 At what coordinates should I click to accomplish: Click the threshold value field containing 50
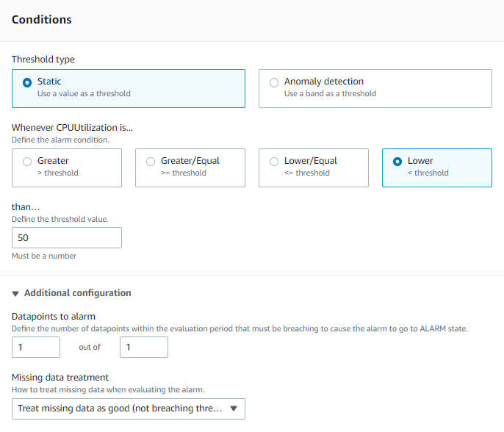(67, 238)
